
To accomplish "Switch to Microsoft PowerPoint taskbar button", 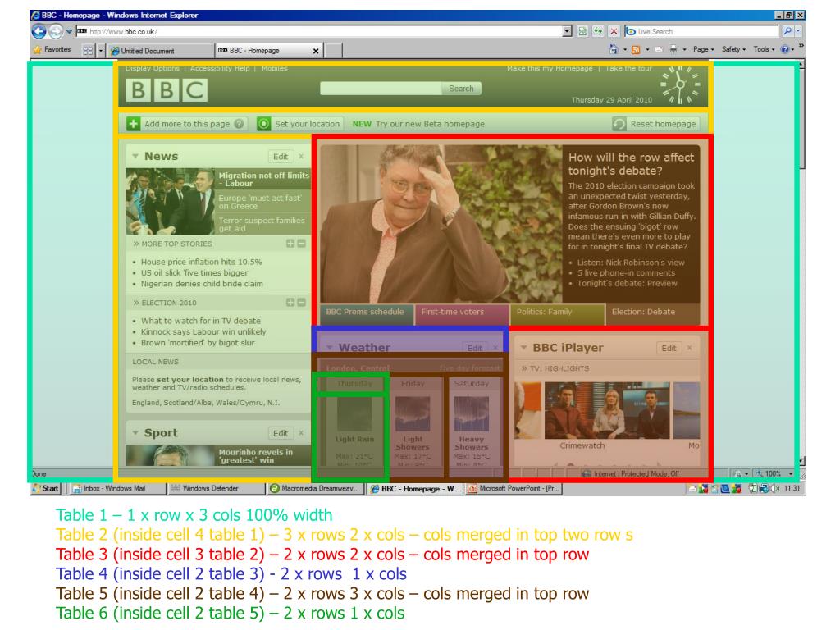I will (514, 489).
